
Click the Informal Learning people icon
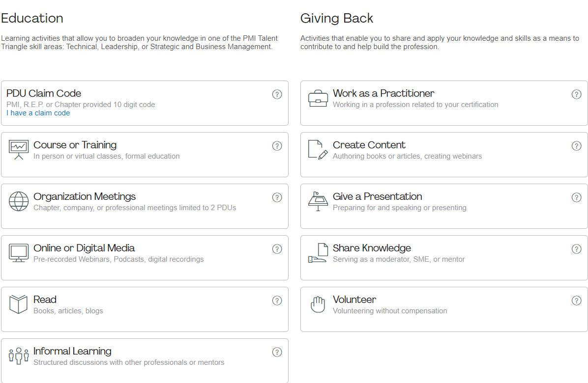tap(19, 356)
